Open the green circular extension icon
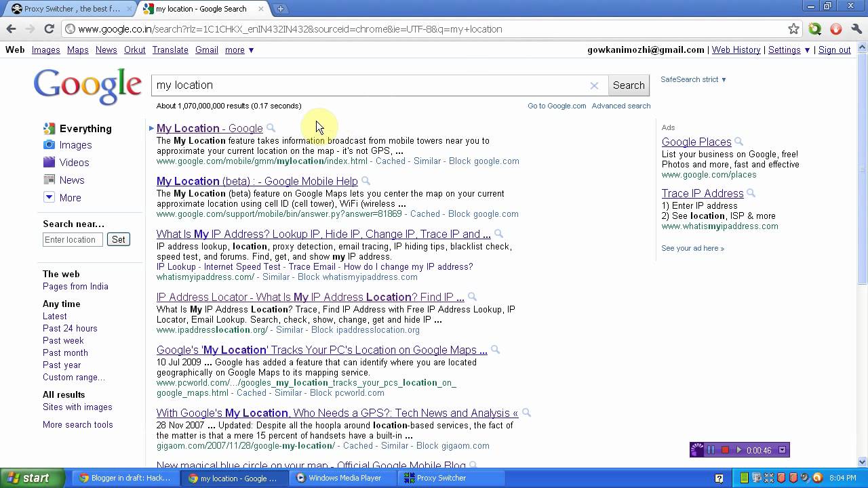This screenshot has height=488, width=868. (x=815, y=28)
